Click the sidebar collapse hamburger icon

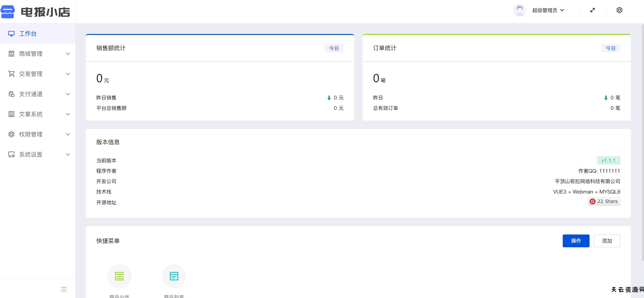pyautogui.click(x=64, y=289)
